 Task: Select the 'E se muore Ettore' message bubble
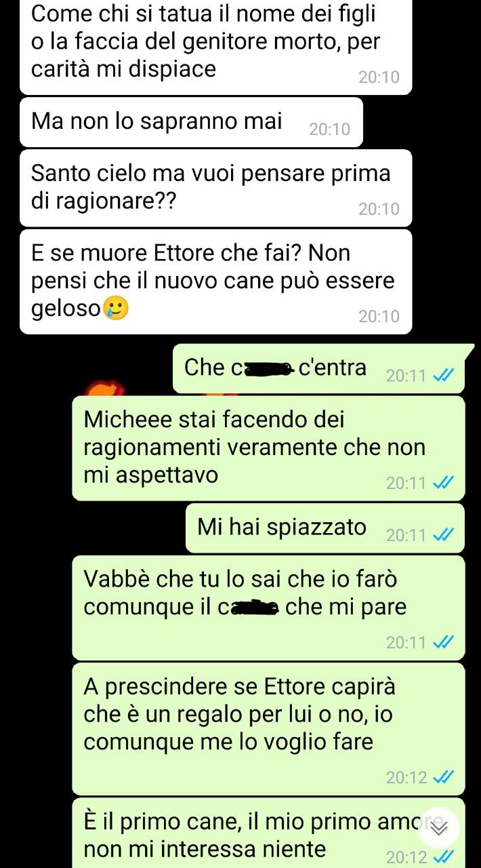coord(216,281)
